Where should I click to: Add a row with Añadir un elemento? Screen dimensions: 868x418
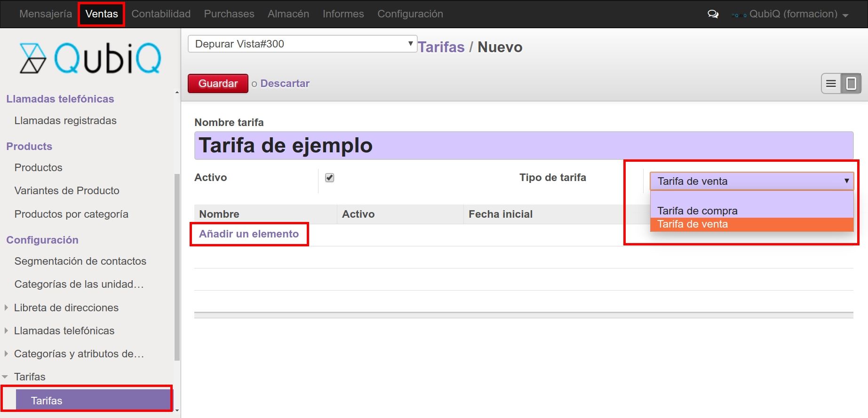pyautogui.click(x=248, y=234)
